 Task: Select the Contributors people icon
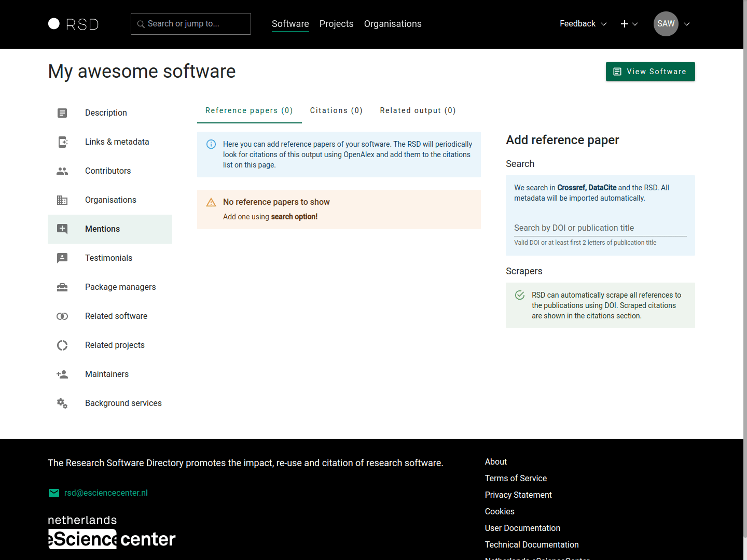tap(62, 171)
